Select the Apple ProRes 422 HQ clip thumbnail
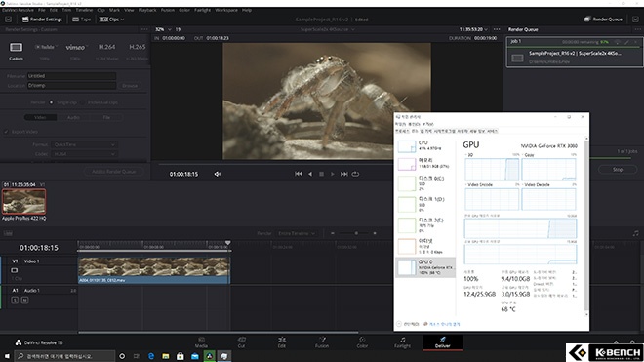644x362 pixels. point(24,201)
